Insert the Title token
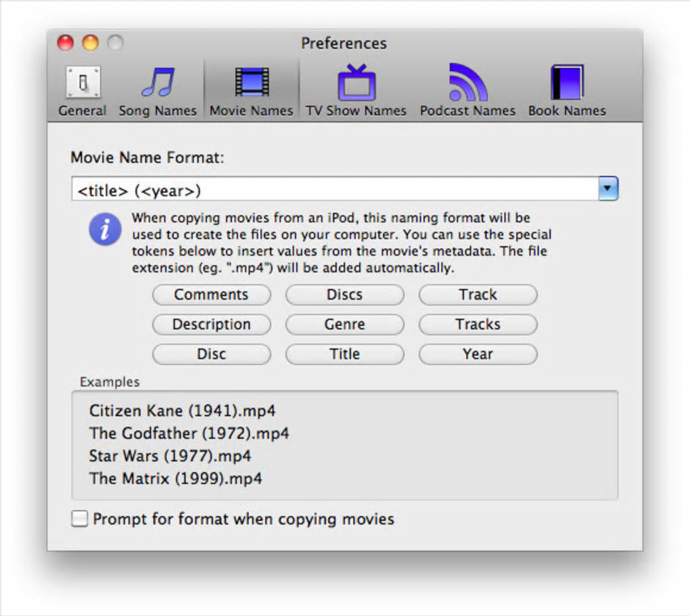 click(344, 354)
